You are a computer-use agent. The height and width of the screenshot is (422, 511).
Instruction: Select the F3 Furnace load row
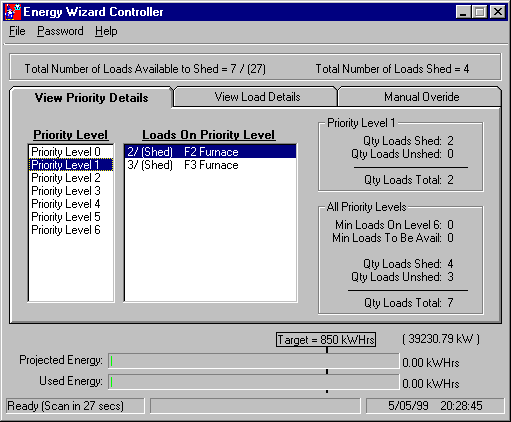210,165
